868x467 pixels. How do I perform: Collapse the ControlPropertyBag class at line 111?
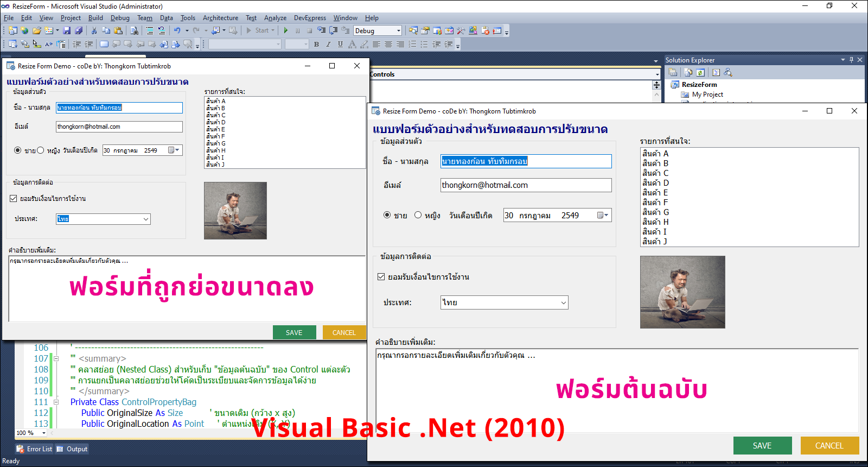56,402
